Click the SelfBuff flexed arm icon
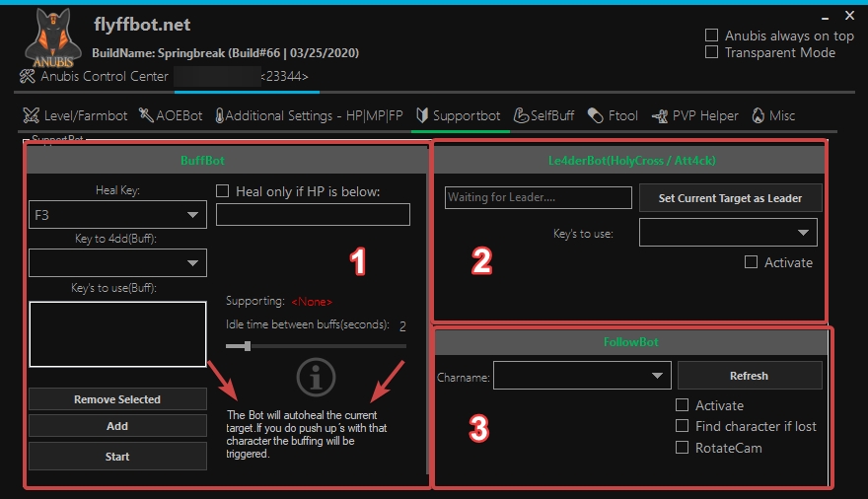Screen dimensions: 868x499 (521, 116)
